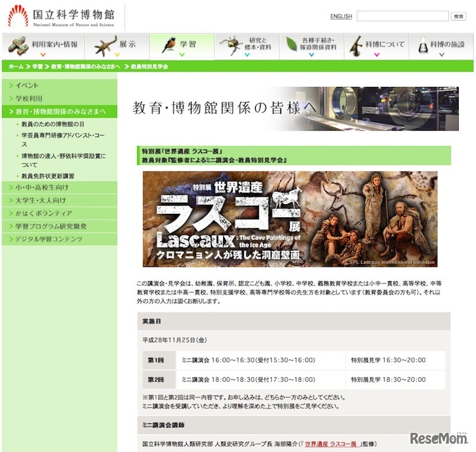
Task: Click 特別展見学 18:30〜20:00 cell
Action: [x=396, y=380]
